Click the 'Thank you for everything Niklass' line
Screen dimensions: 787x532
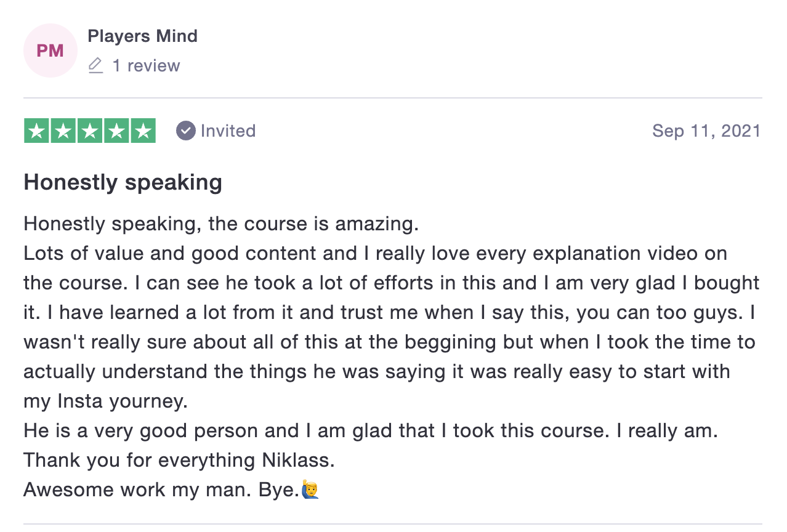tap(179, 461)
